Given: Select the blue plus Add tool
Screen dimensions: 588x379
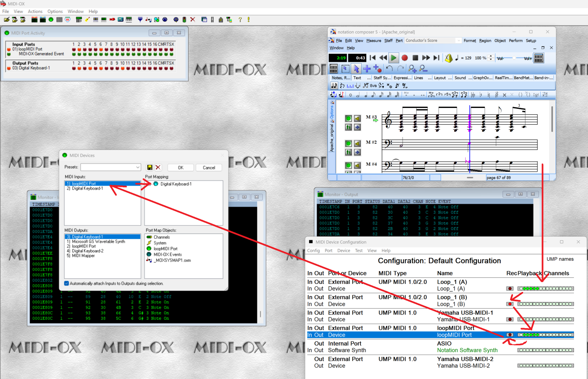Looking at the screenshot, I should click(367, 68).
